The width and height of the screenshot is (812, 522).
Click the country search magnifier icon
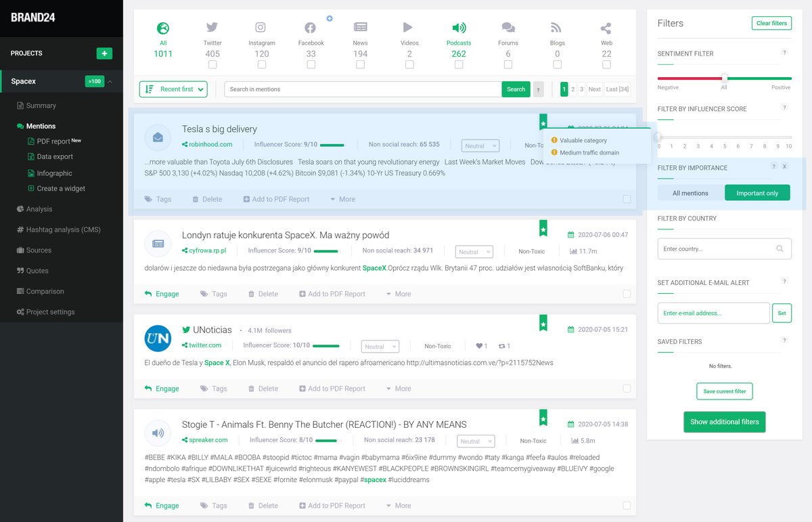pos(780,249)
